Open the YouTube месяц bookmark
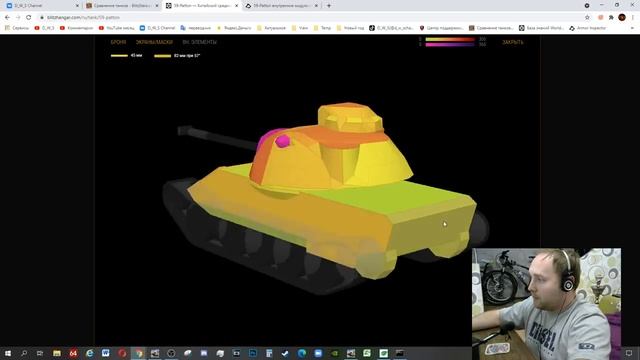Viewport: 640px width, 360px height. (x=116, y=28)
